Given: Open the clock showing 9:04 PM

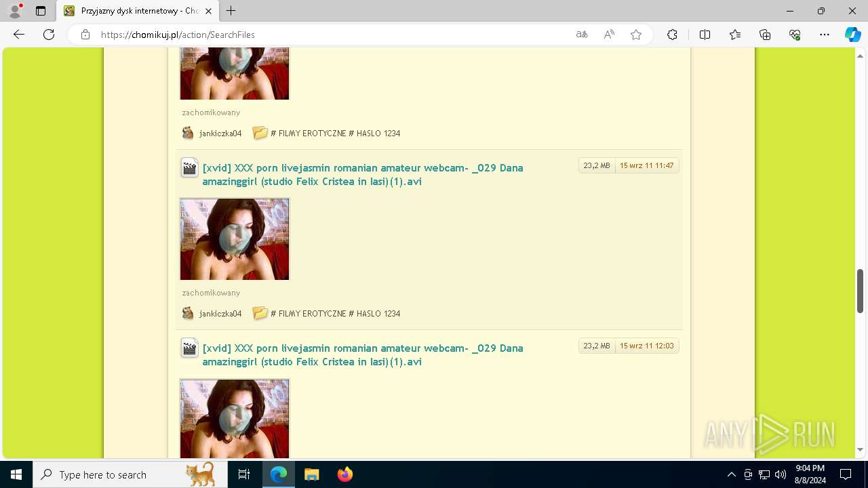Looking at the screenshot, I should (x=810, y=474).
